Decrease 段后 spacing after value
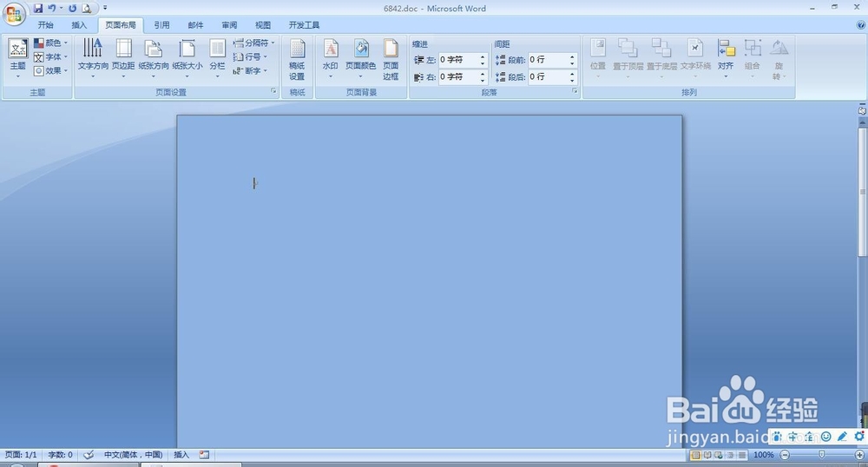The image size is (868, 467). (572, 81)
